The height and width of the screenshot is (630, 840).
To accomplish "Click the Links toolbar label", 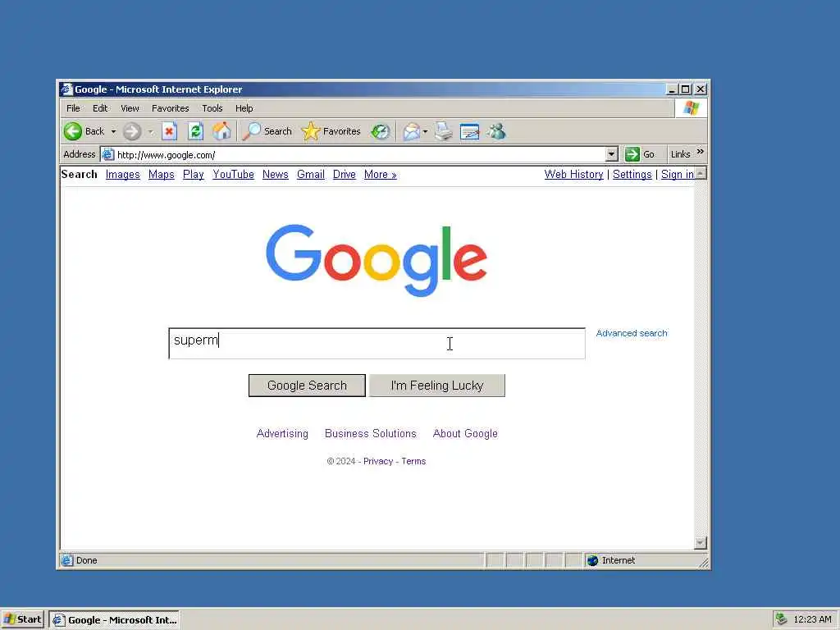I will click(680, 154).
